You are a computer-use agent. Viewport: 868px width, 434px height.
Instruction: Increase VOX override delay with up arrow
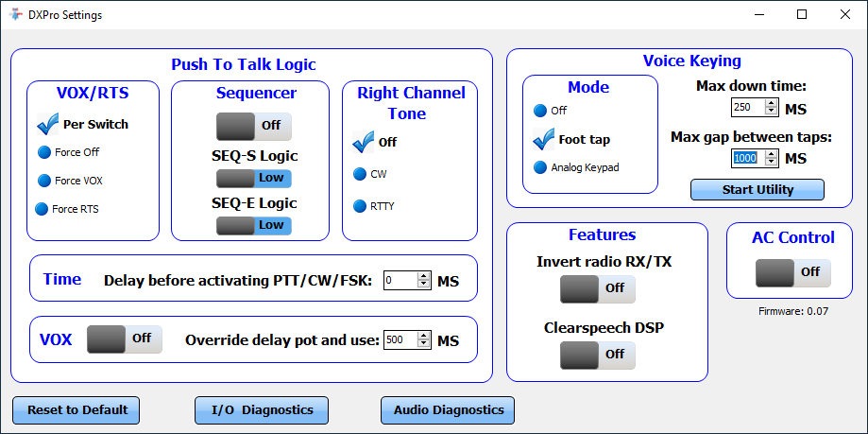424,336
